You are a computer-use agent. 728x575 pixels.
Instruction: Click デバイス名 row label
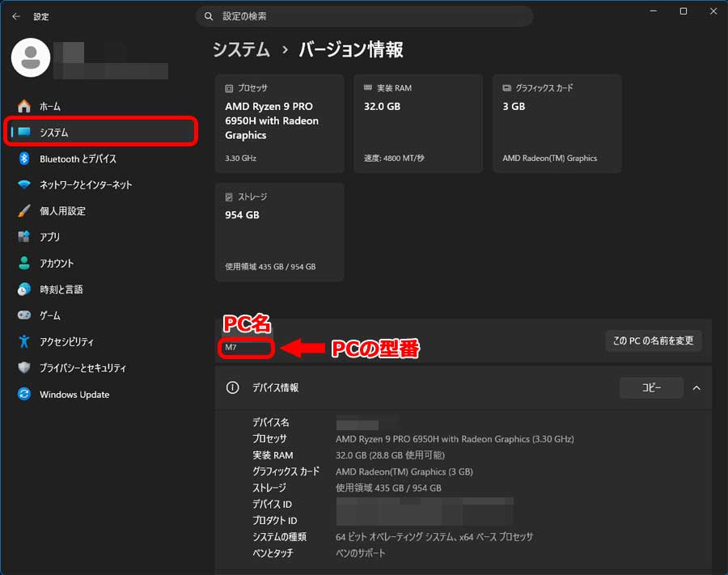pos(271,422)
